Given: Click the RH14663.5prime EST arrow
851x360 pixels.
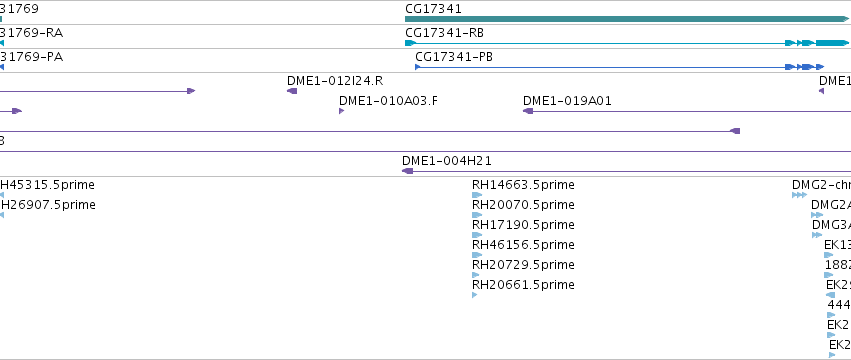Looking at the screenshot, I should (477, 195).
